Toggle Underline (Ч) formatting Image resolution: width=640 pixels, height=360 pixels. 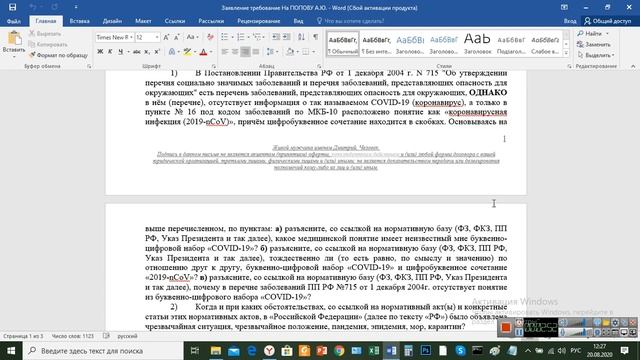tap(120, 52)
